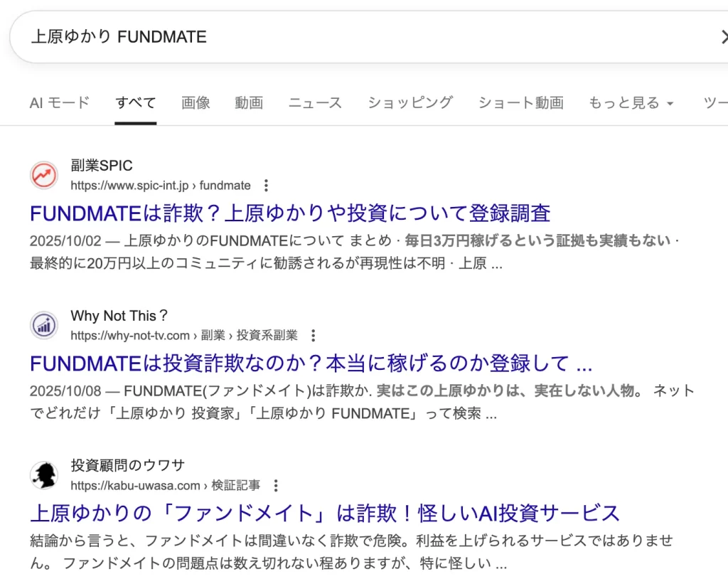Open result FUNDMATEは詐欺？上原ゆかりや投資について登録調査
The height and width of the screenshot is (584, 728).
pyautogui.click(x=290, y=213)
